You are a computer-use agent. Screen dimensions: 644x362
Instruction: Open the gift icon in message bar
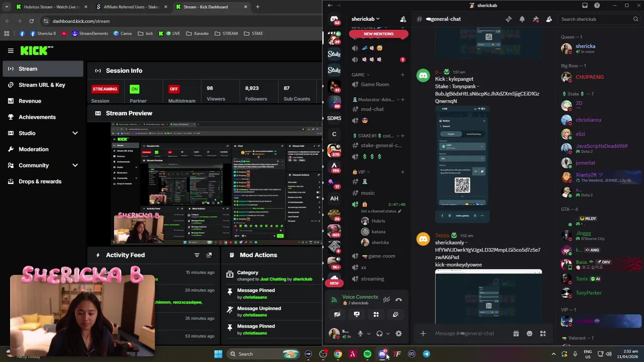point(516,333)
